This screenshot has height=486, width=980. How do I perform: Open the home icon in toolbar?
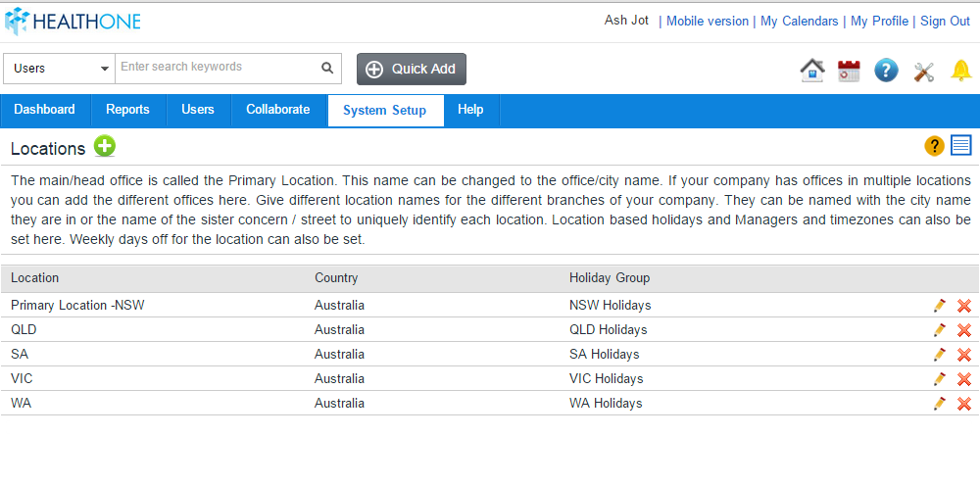[x=811, y=71]
